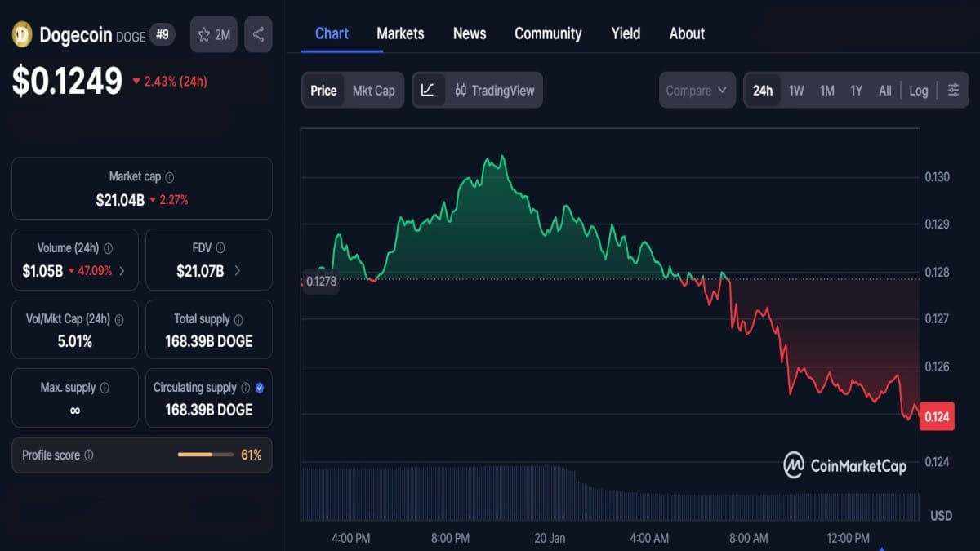The image size is (980, 551).
Task: Click the #9 rank badge
Action: pos(163,35)
